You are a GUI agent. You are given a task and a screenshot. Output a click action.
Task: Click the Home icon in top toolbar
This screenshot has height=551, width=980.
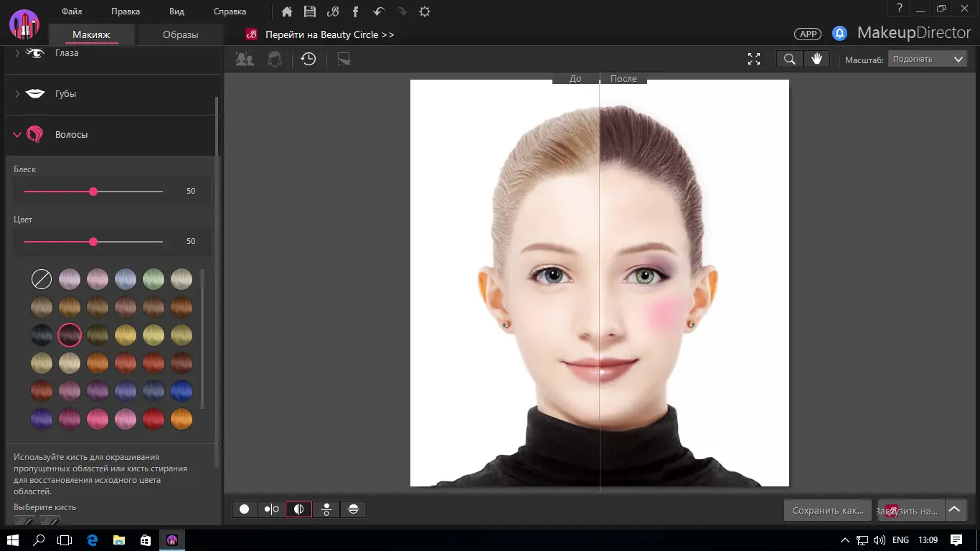coord(287,11)
